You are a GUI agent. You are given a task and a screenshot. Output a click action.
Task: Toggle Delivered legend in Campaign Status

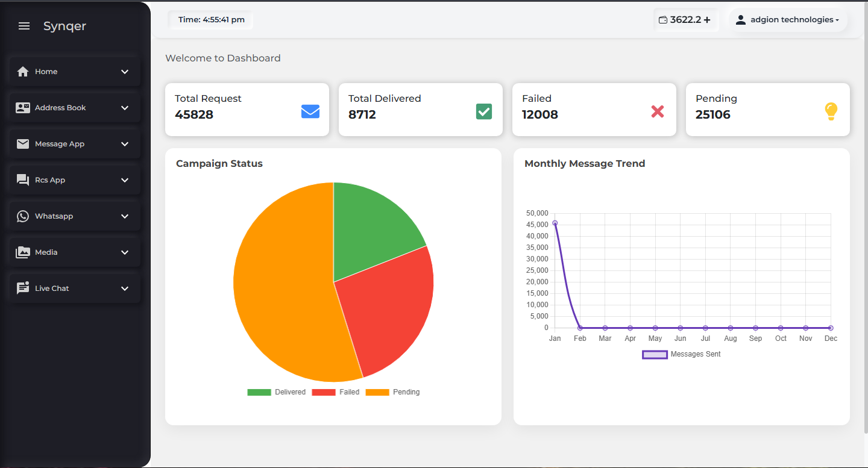(277, 392)
